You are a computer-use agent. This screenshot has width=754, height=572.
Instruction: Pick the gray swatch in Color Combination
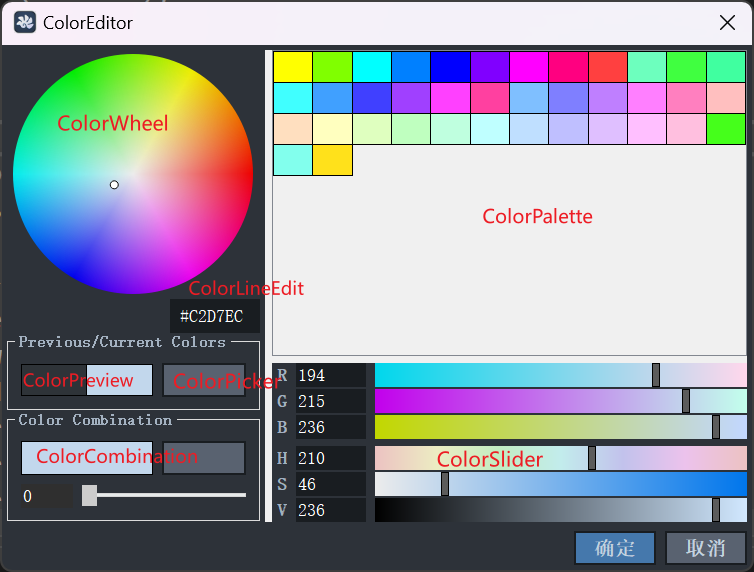click(x=204, y=458)
